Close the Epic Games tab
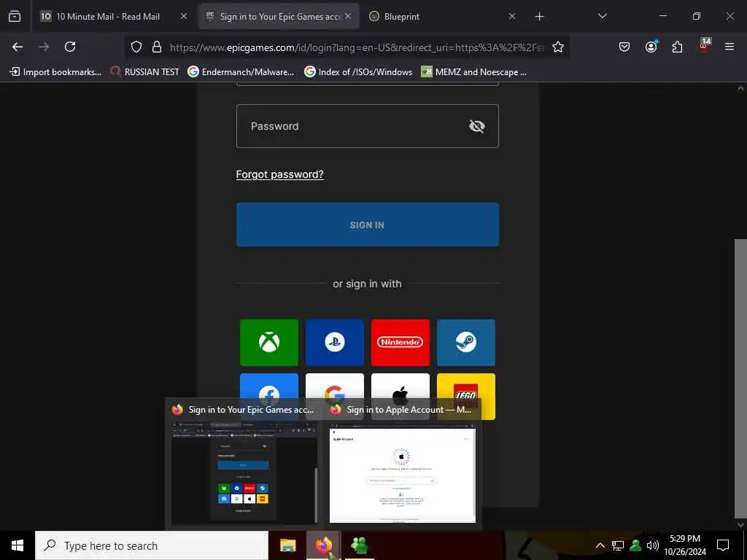This screenshot has width=747, height=560. pos(348,16)
